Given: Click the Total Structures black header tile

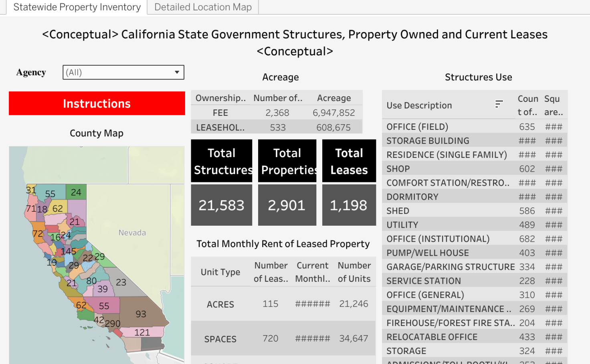Looking at the screenshot, I should (222, 161).
